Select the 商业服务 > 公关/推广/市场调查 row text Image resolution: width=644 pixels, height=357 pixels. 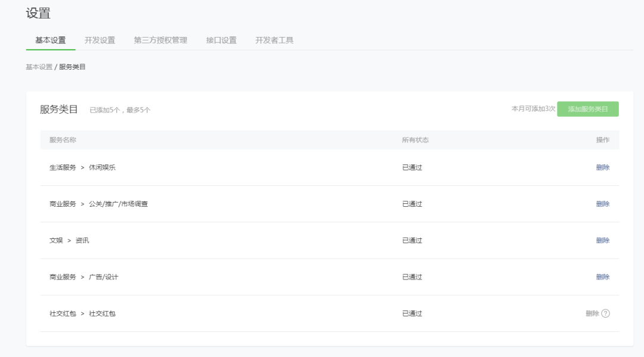click(98, 204)
